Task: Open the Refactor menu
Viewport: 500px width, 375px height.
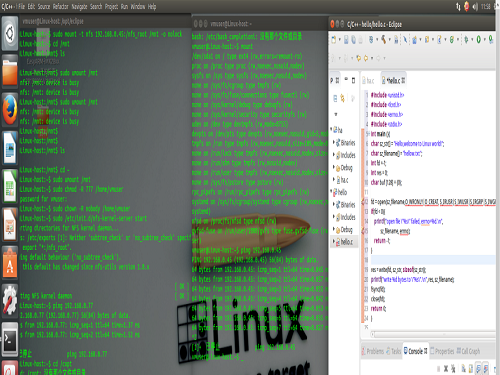Action: coord(61,6)
